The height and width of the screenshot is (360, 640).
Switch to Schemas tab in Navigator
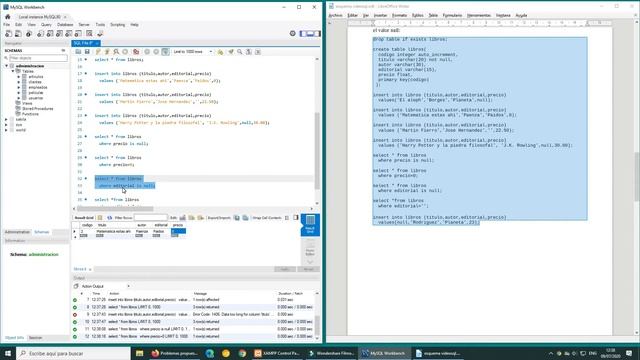41,232
